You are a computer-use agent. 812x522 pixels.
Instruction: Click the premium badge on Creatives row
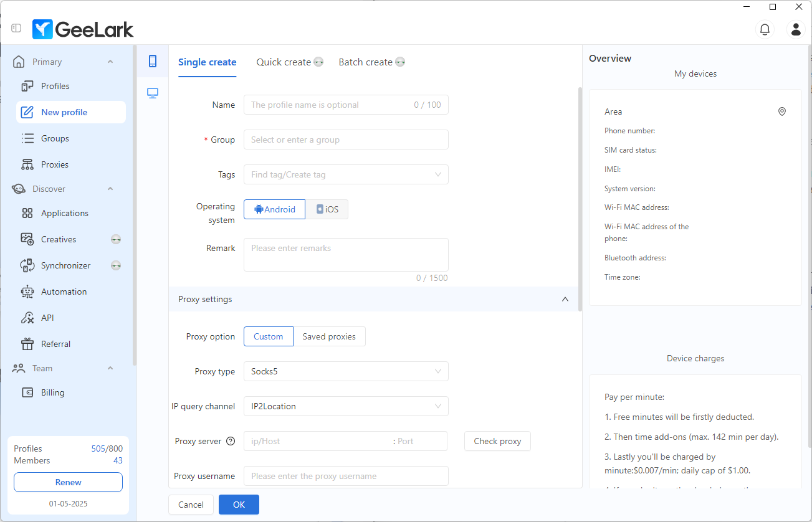point(116,239)
